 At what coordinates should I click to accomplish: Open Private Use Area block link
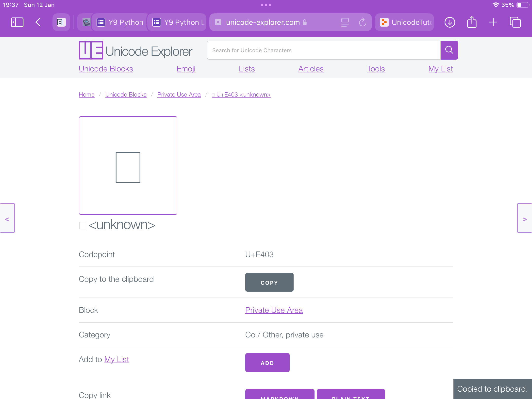click(274, 310)
